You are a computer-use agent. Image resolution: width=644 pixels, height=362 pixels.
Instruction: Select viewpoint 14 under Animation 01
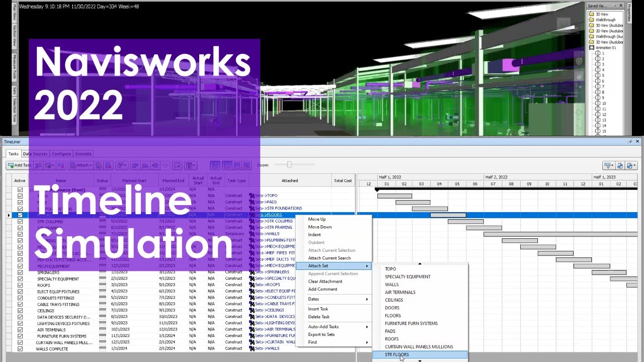coord(604,126)
